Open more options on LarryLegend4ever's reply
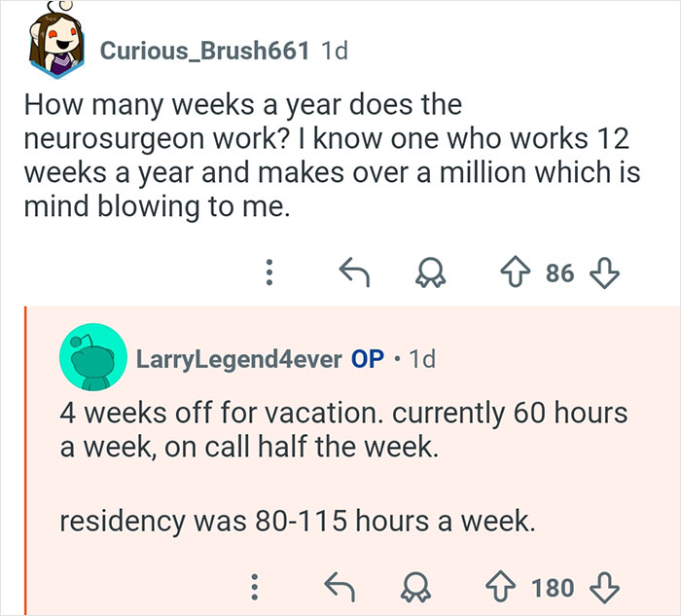681x616 pixels. [x=253, y=587]
